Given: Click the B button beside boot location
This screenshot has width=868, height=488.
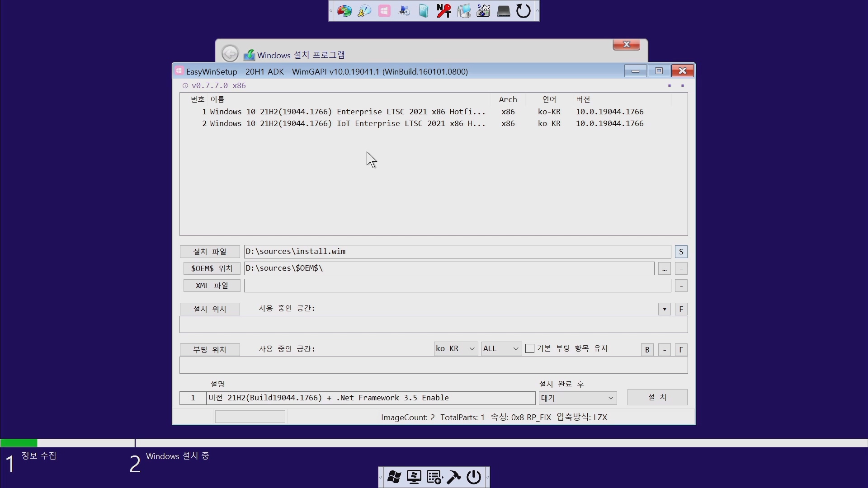Looking at the screenshot, I should point(647,350).
